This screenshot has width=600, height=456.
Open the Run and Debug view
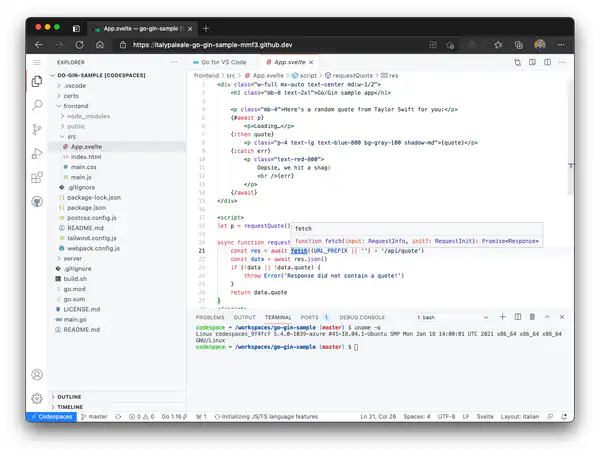coord(37,153)
